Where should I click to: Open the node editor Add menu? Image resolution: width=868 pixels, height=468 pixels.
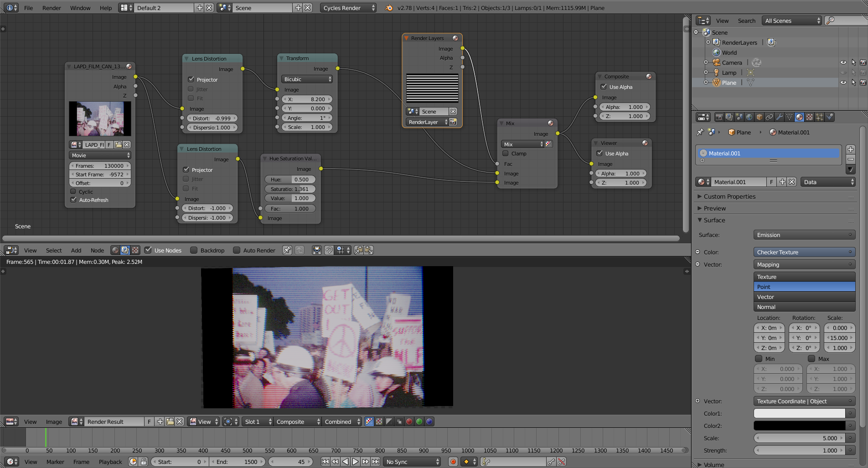pyautogui.click(x=76, y=250)
